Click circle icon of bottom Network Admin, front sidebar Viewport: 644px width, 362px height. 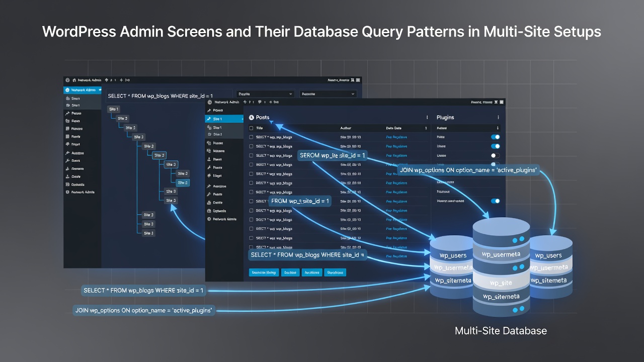[x=209, y=219]
